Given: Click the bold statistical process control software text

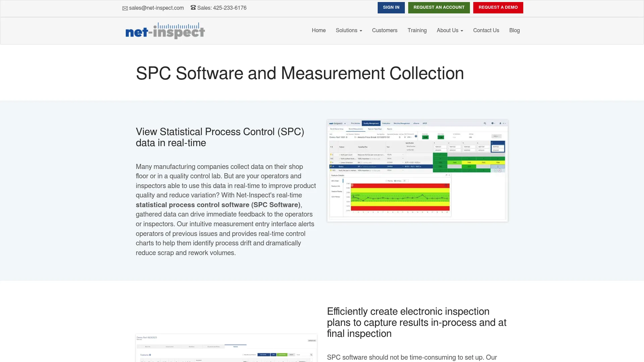Looking at the screenshot, I should point(218,205).
